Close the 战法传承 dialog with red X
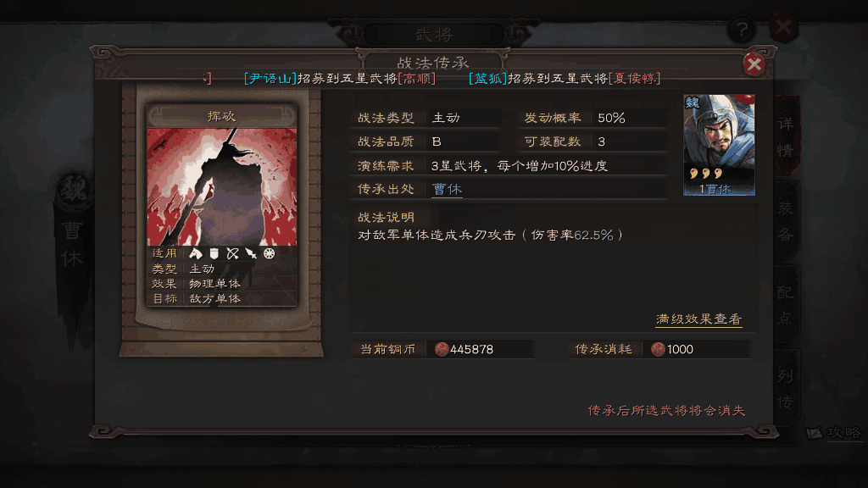This screenshot has width=868, height=488. (754, 64)
